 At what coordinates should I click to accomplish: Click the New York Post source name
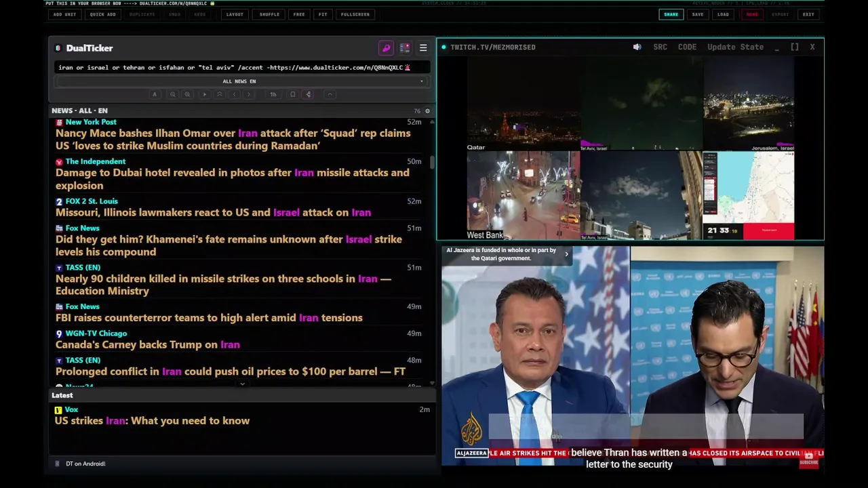[91, 122]
